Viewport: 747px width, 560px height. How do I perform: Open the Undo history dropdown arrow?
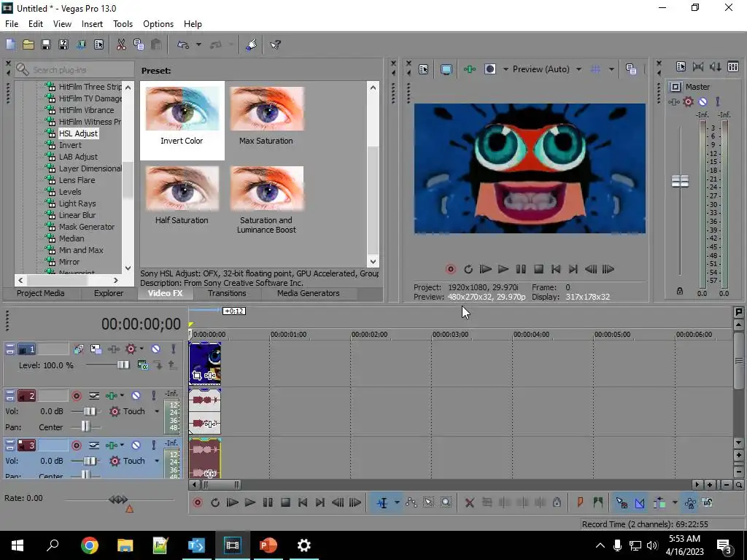(x=198, y=44)
